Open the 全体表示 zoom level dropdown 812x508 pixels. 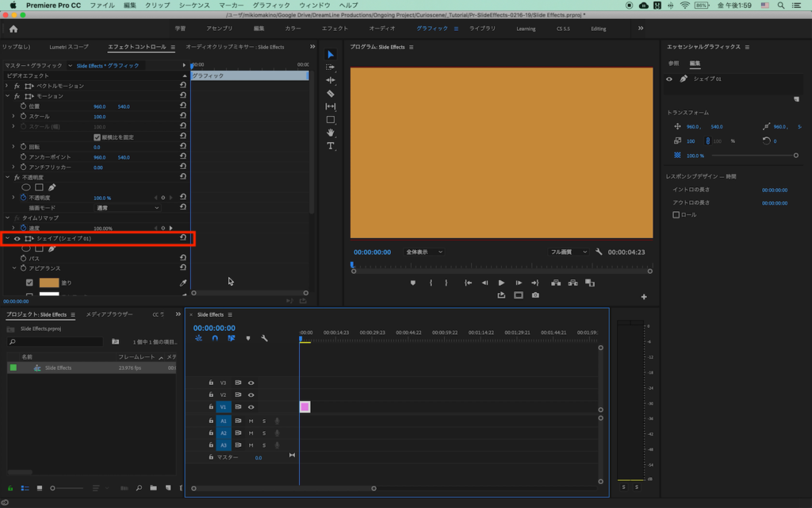[x=423, y=252]
